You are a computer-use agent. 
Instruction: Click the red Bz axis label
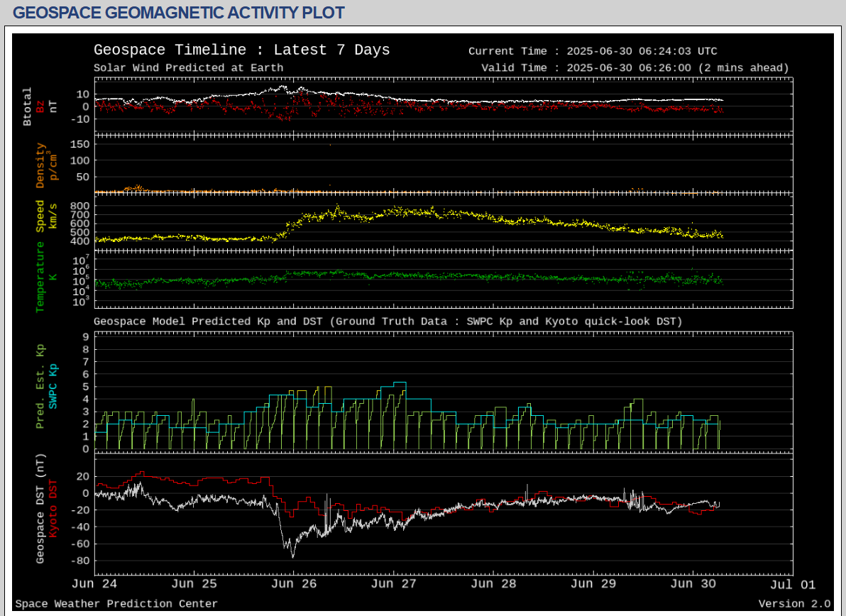40,106
